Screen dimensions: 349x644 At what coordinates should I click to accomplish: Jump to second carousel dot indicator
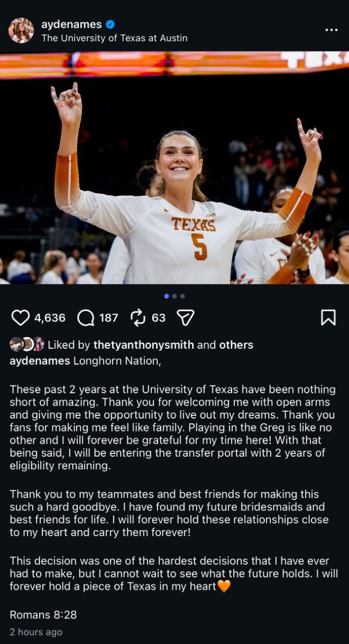pyautogui.click(x=175, y=296)
